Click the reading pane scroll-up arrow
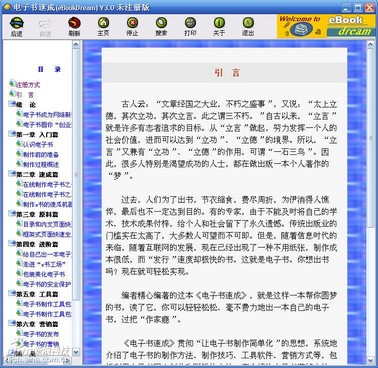This screenshot has width=378, height=368. (371, 44)
